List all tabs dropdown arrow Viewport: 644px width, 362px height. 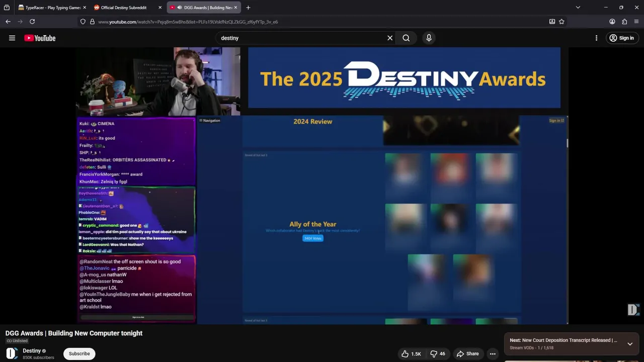(578, 8)
